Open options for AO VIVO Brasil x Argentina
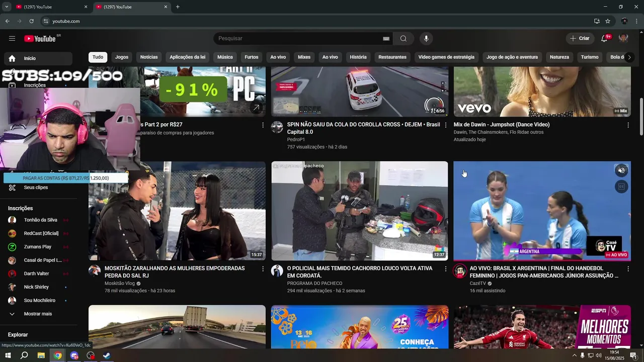The height and width of the screenshot is (362, 644). click(x=628, y=269)
